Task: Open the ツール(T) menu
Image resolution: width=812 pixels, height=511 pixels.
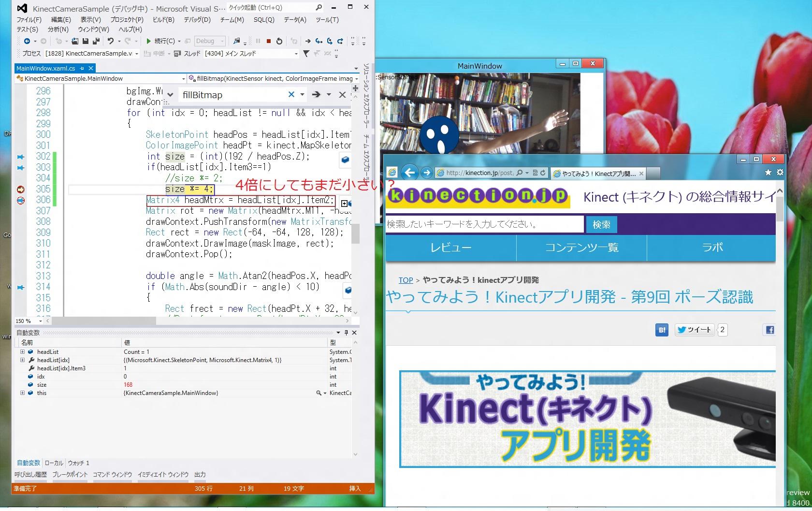Action: [x=327, y=20]
